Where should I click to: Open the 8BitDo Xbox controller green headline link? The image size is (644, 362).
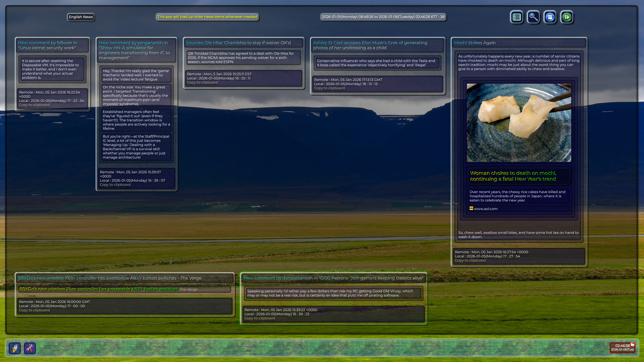click(98, 289)
